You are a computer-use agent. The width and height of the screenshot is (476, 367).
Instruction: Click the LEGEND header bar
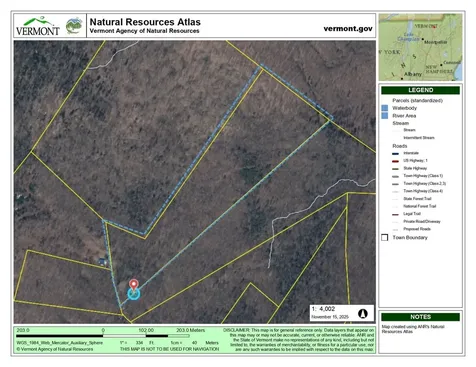click(420, 90)
